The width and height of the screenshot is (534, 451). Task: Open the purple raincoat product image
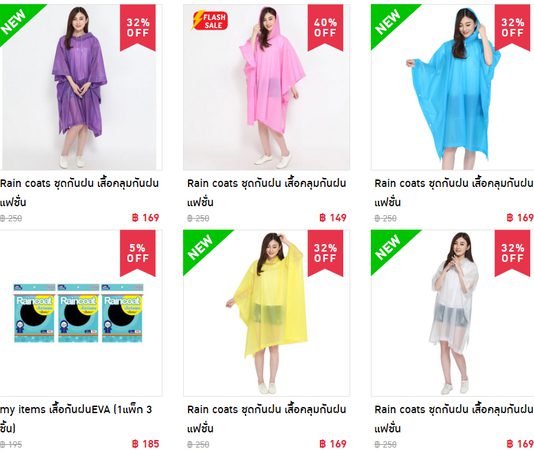point(80,87)
